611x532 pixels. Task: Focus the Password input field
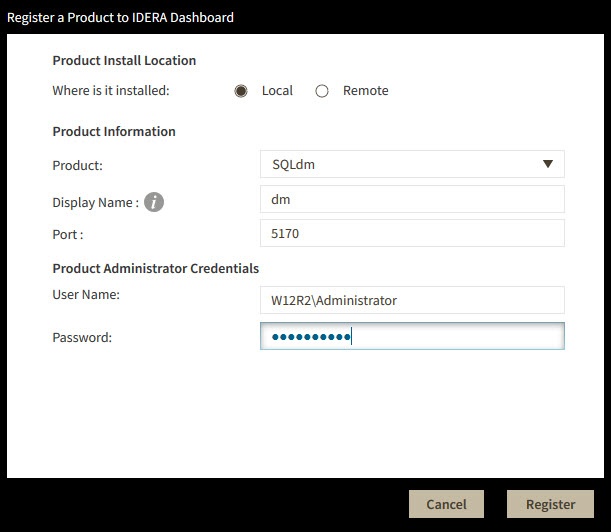point(411,336)
